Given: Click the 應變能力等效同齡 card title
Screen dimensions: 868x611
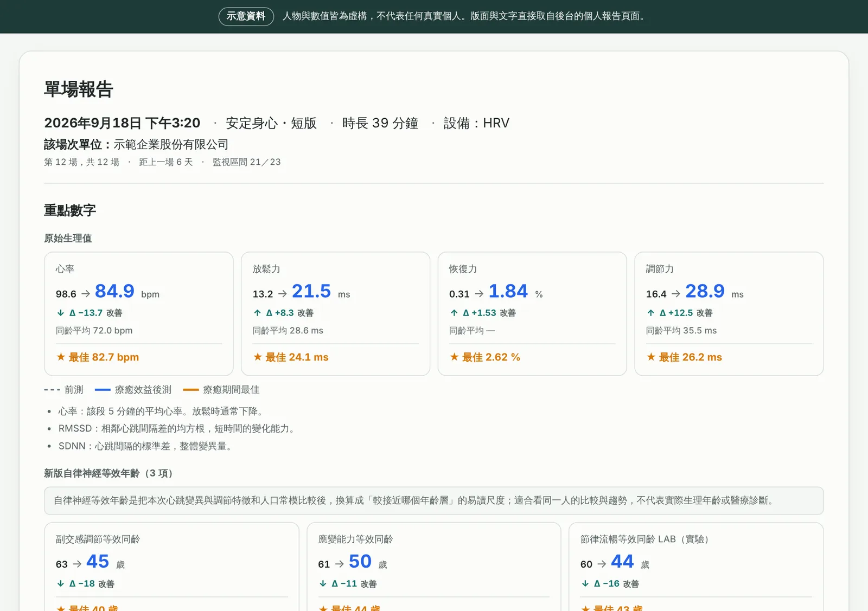Looking at the screenshot, I should coord(355,539).
